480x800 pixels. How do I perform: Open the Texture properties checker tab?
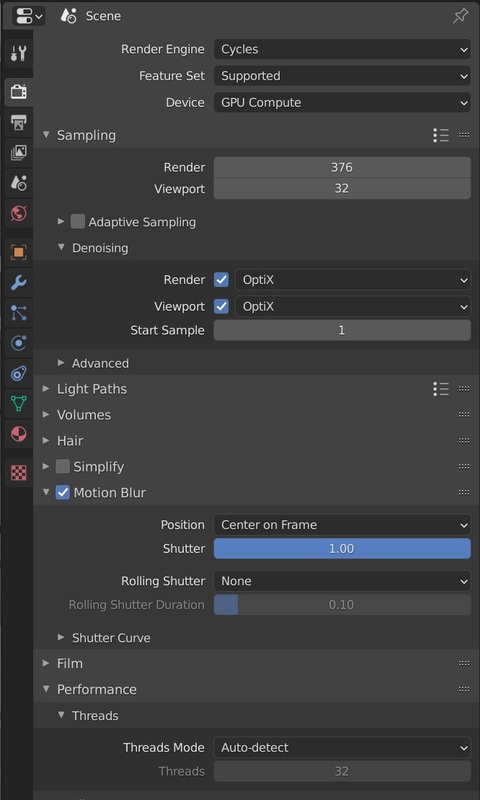click(x=18, y=473)
